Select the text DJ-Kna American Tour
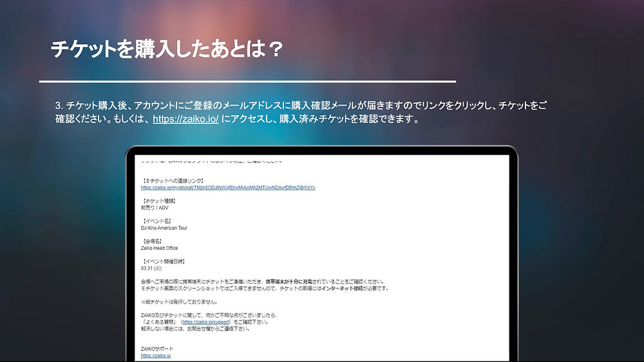 (164, 228)
